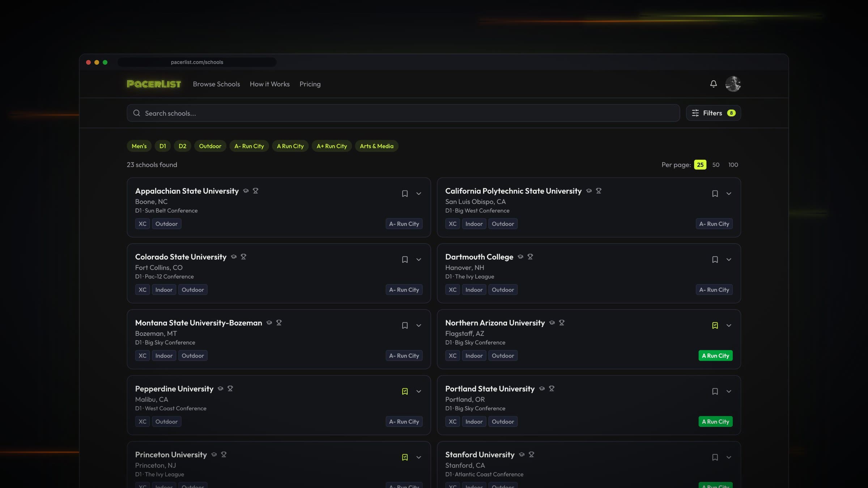This screenshot has width=868, height=488.
Task: Open the Filters panel
Action: tap(713, 113)
